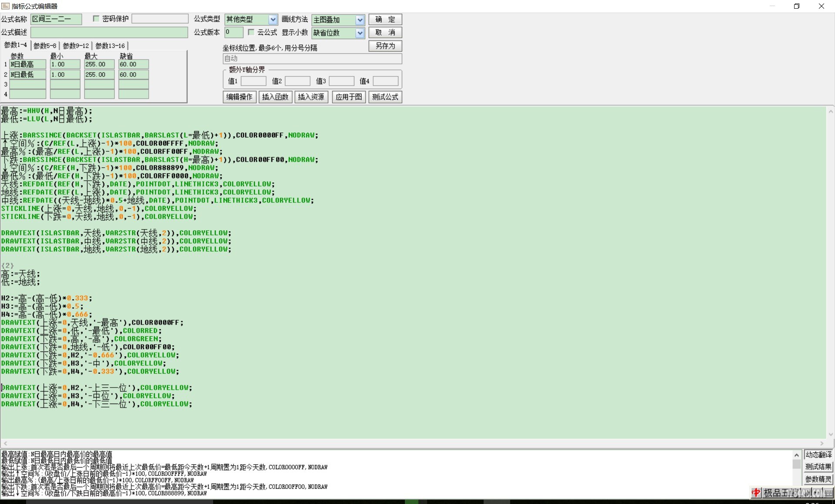Click the 应用于图 button
The height and width of the screenshot is (504, 835).
pos(349,97)
